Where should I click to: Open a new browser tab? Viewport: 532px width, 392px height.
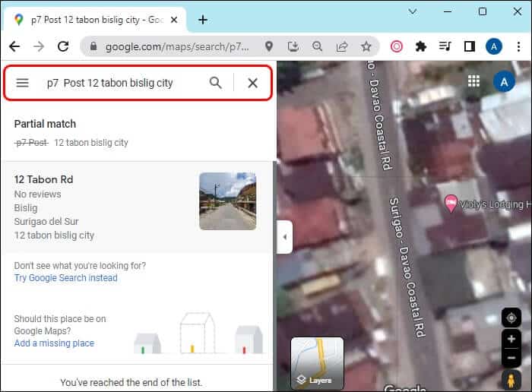[203, 20]
